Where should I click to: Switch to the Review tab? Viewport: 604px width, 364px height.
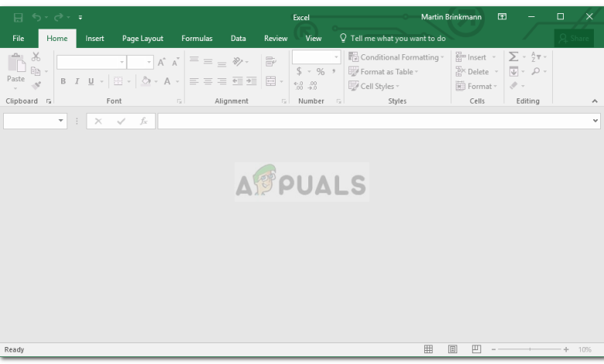click(276, 38)
